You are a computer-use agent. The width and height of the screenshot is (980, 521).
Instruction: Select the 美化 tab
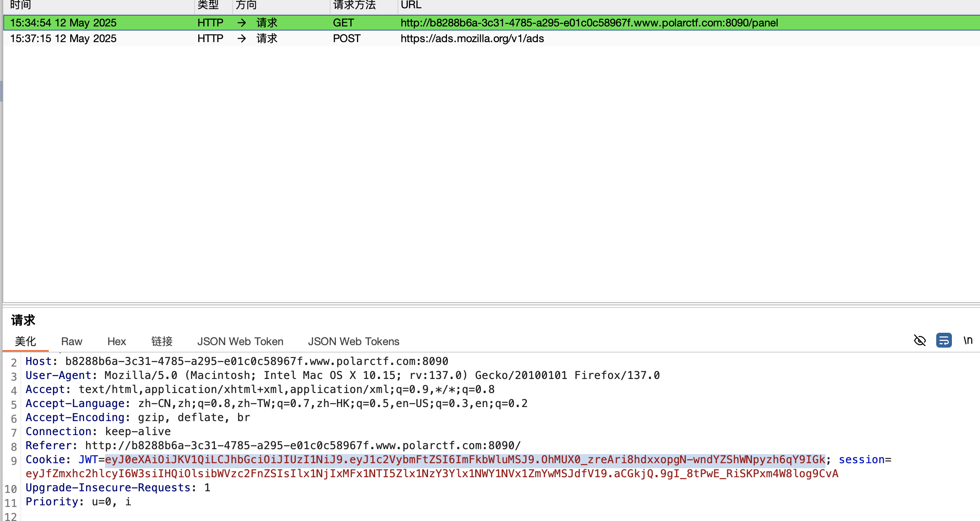[x=25, y=341]
